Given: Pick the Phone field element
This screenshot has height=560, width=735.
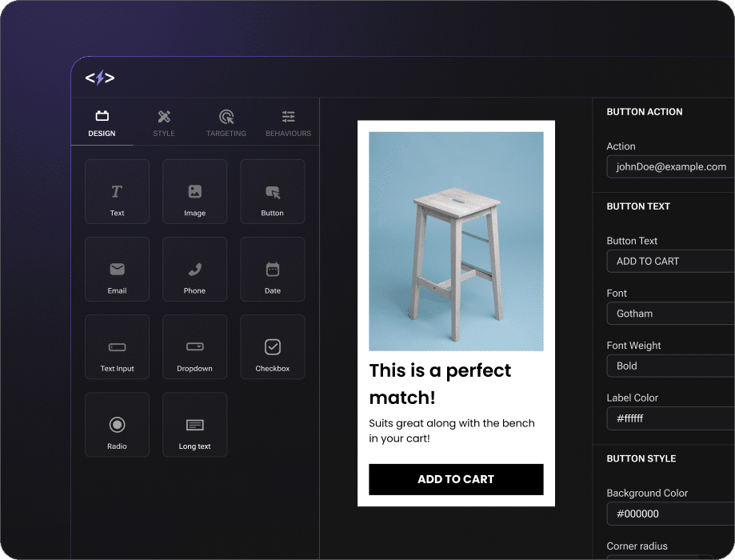Looking at the screenshot, I should click(x=194, y=270).
